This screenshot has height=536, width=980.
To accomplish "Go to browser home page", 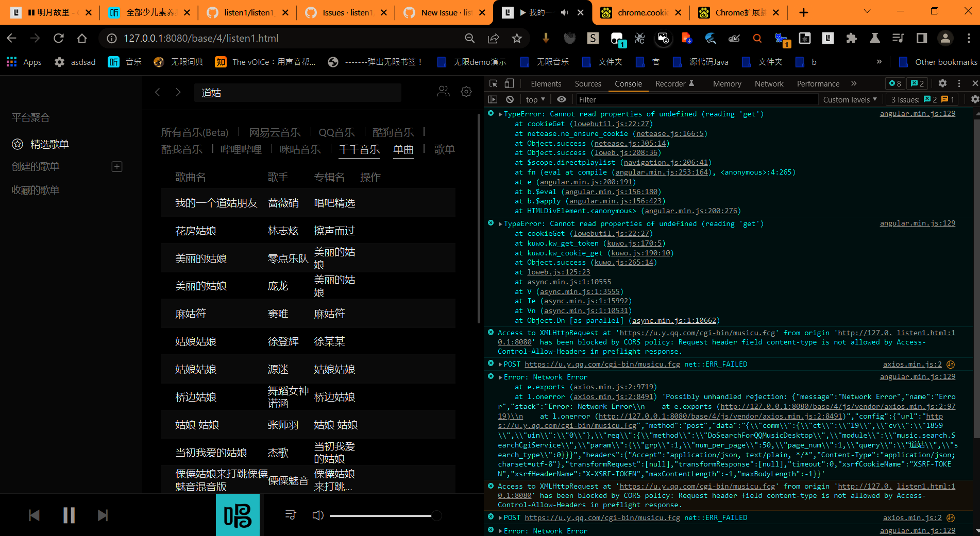I will (x=82, y=38).
